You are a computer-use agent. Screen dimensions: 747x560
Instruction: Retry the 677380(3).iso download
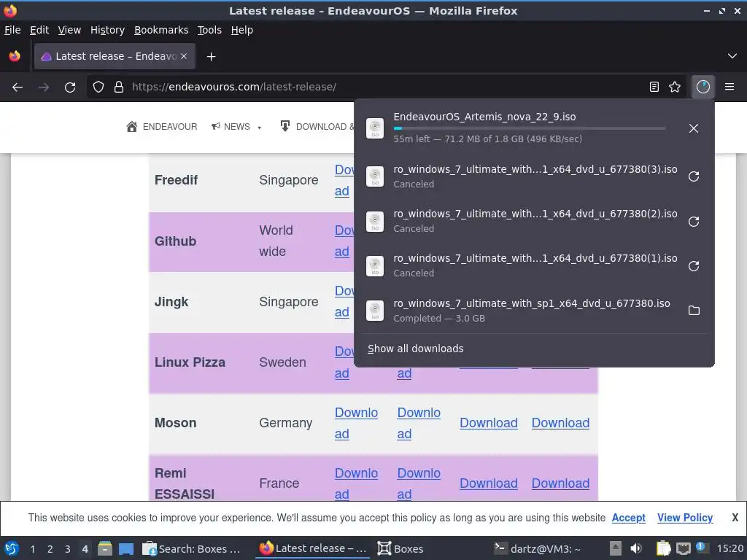[x=694, y=176]
